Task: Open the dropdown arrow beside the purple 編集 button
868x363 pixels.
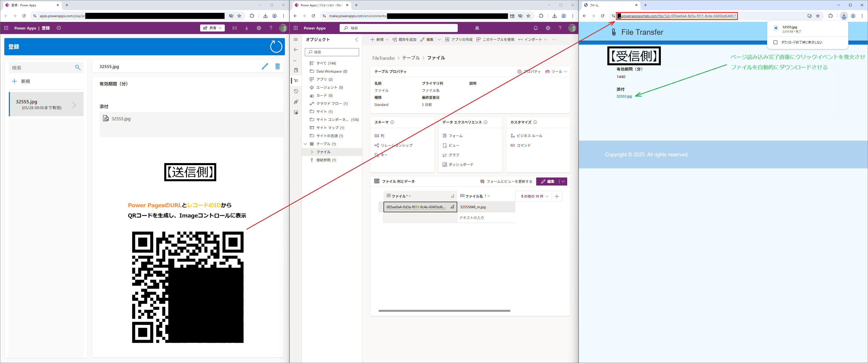Action: [563, 181]
